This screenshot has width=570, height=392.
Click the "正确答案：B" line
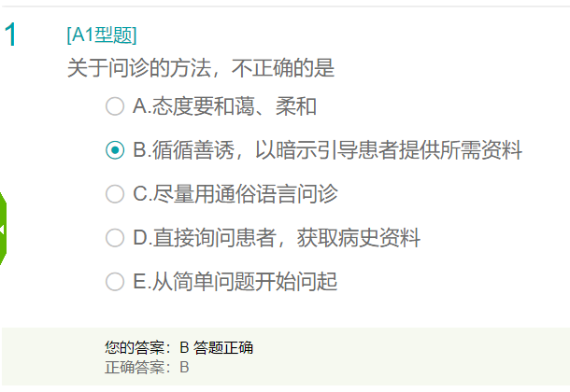(x=147, y=367)
